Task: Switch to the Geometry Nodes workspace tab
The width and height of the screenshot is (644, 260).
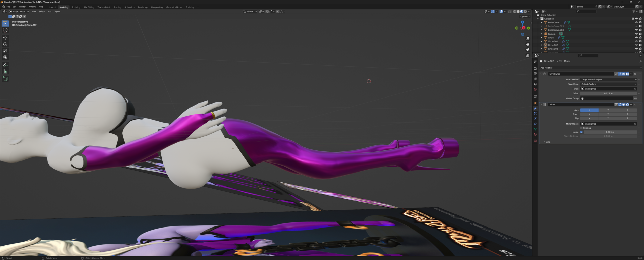Action: tap(174, 7)
